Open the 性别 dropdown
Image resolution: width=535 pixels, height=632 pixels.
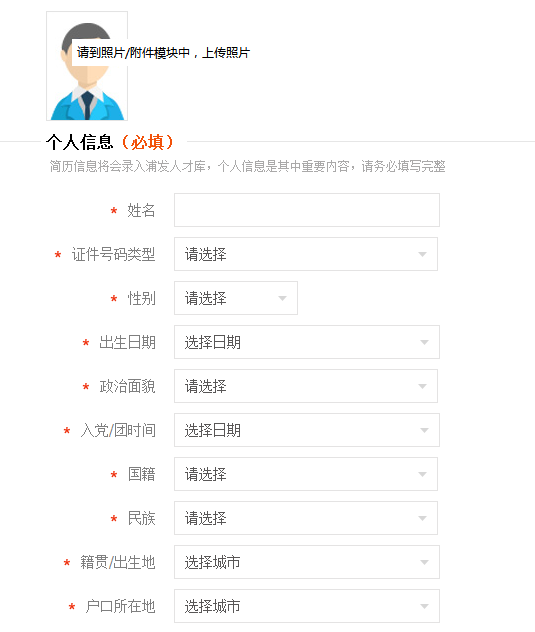pyautogui.click(x=236, y=298)
